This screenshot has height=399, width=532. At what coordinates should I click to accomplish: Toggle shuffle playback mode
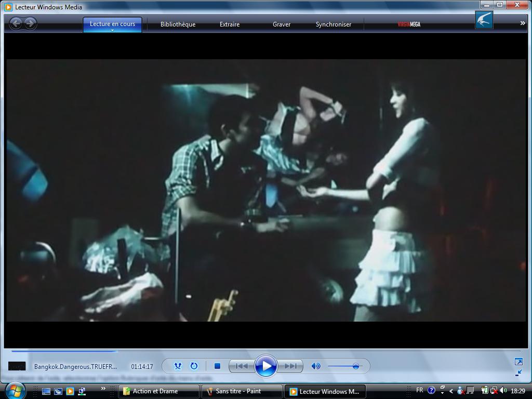pos(178,366)
